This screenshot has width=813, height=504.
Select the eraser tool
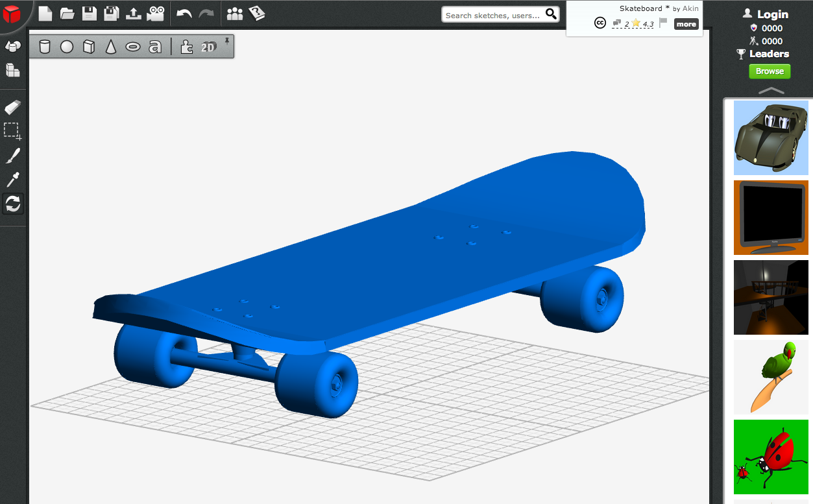[x=13, y=107]
